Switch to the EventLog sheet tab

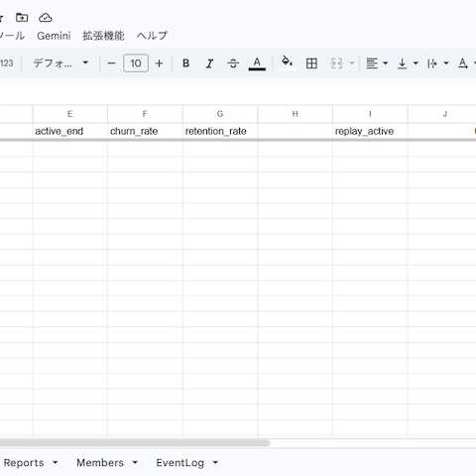pos(186,462)
